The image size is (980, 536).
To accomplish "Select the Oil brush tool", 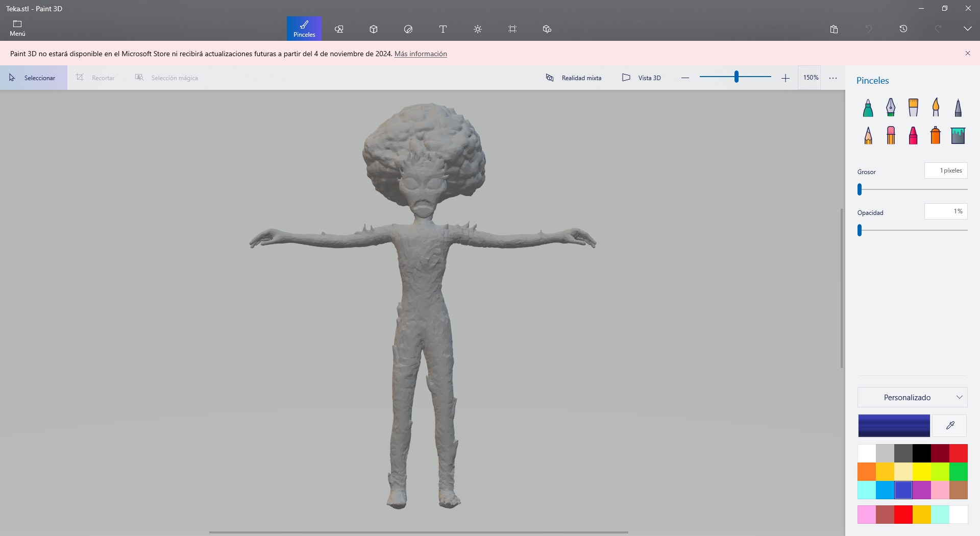I will (x=913, y=108).
